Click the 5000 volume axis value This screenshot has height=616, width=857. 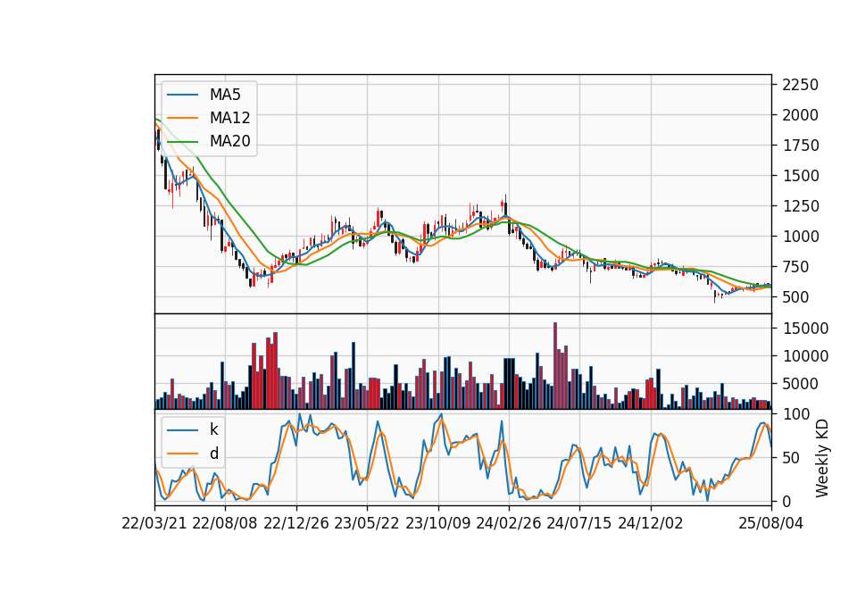(800, 384)
